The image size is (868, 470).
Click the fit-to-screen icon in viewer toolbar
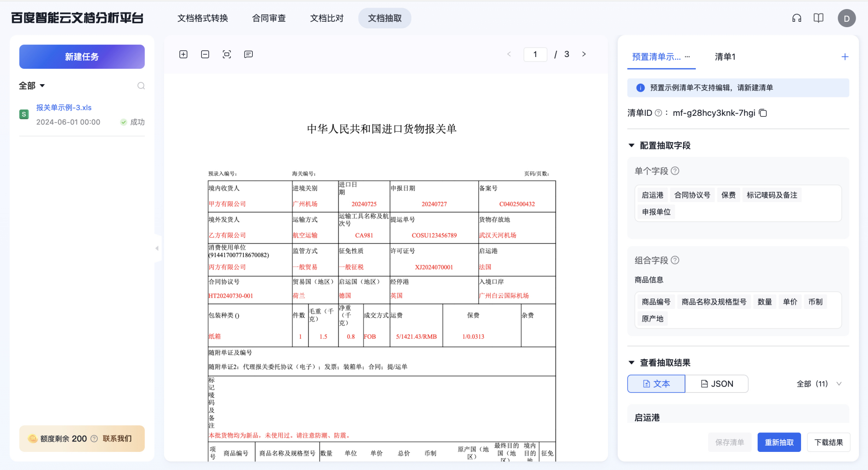227,54
